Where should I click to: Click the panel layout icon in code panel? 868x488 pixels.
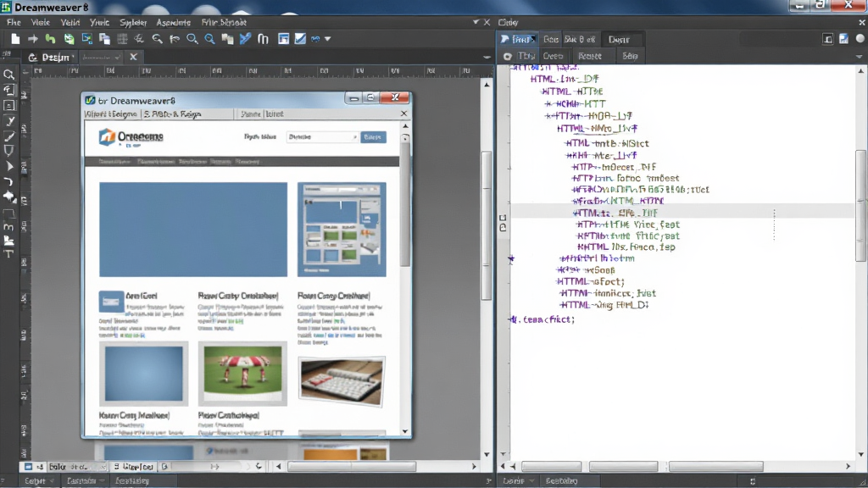(x=827, y=39)
